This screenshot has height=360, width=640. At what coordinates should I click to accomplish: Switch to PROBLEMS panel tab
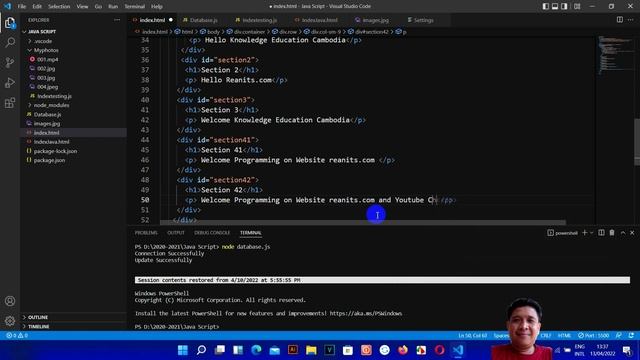[x=146, y=233]
